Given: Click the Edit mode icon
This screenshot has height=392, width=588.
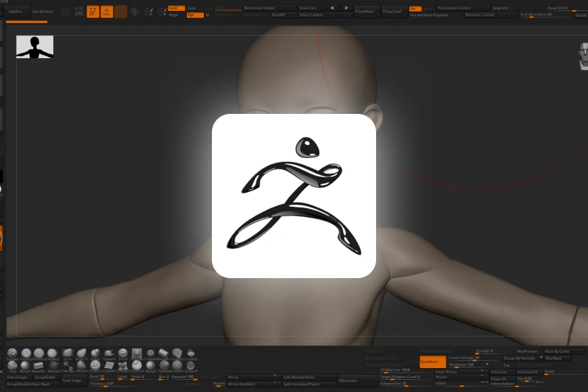Looking at the screenshot, I should [x=92, y=12].
